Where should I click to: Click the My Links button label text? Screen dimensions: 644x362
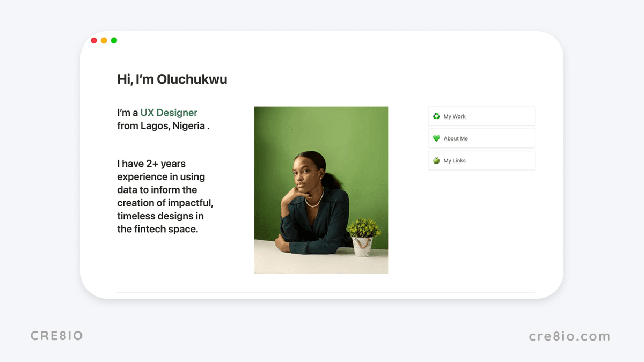pos(454,160)
